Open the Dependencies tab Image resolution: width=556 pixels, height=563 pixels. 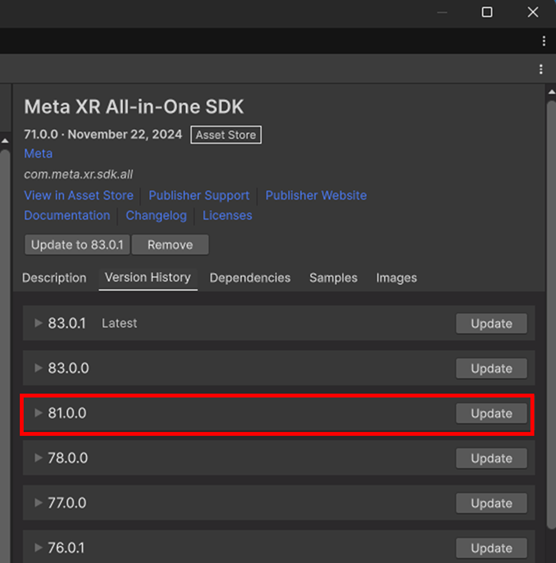[250, 278]
